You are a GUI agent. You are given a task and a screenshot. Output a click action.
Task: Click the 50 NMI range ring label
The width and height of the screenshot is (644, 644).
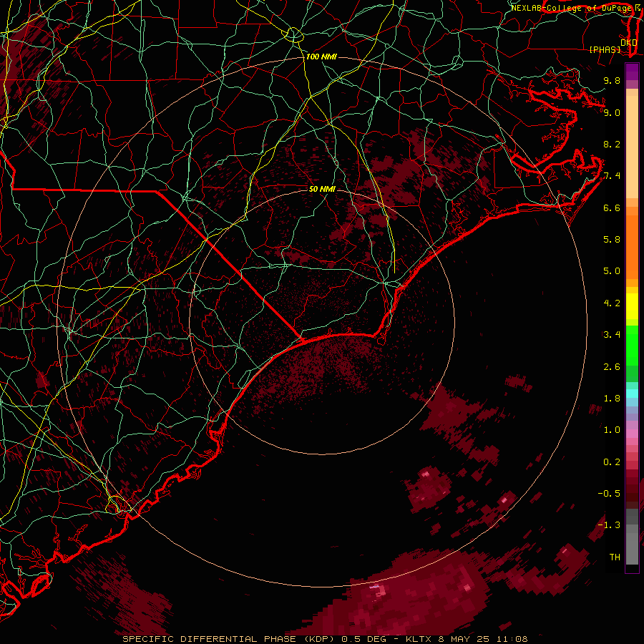coord(322,190)
